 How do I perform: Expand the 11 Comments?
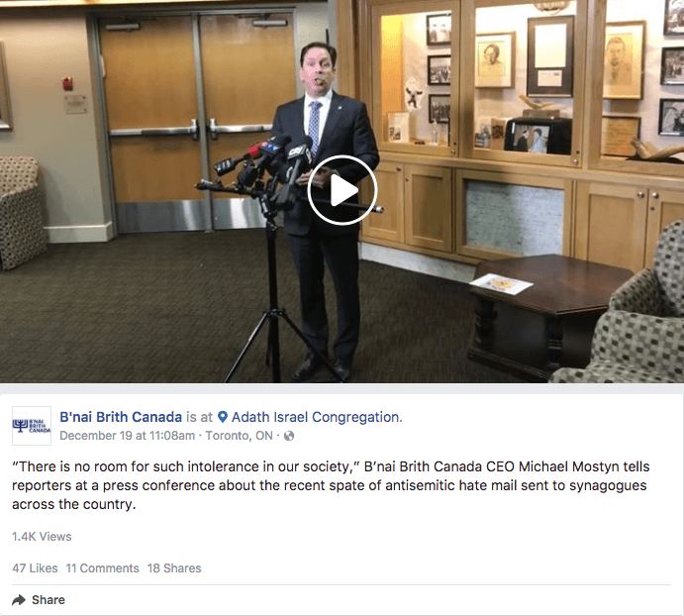[x=103, y=568]
